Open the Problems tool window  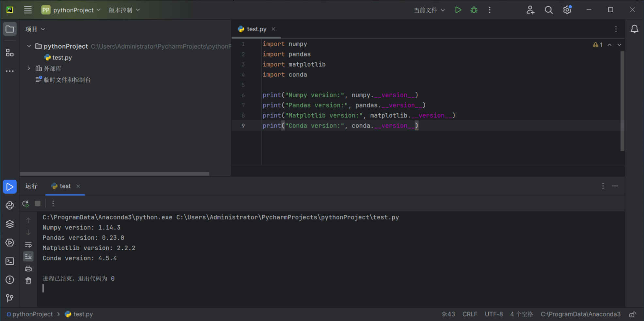pyautogui.click(x=10, y=280)
